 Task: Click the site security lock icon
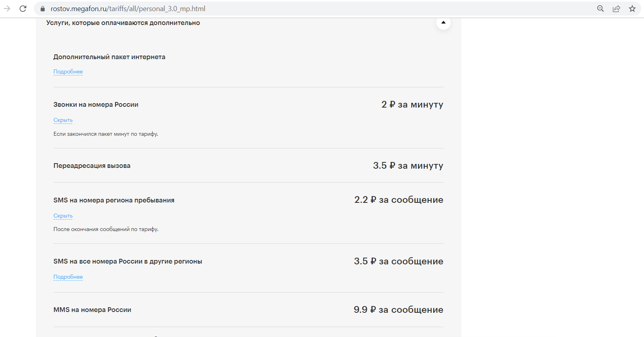pyautogui.click(x=43, y=9)
